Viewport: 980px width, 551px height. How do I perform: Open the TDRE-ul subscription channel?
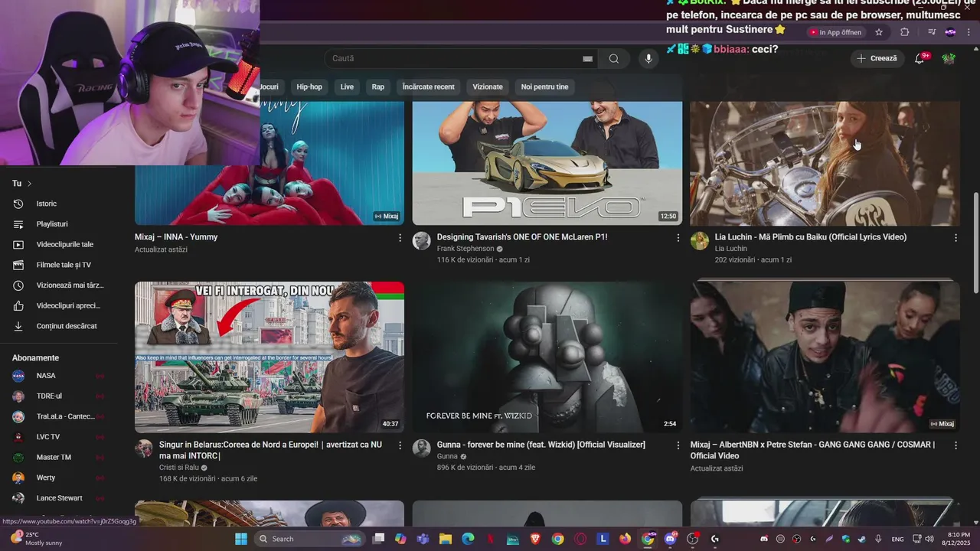60,396
